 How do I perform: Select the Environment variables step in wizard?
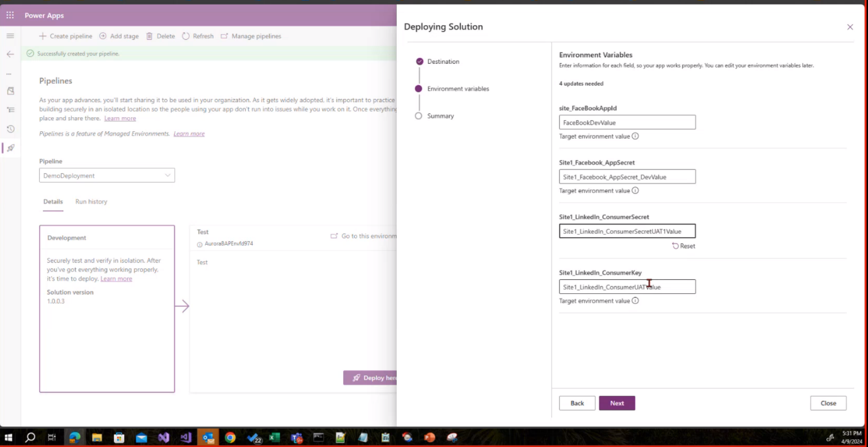[x=452, y=89]
